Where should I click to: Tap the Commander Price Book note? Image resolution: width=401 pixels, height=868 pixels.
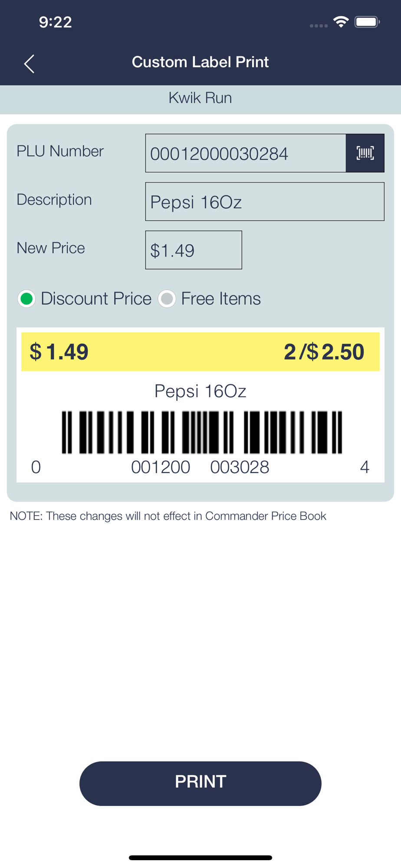pos(168,516)
